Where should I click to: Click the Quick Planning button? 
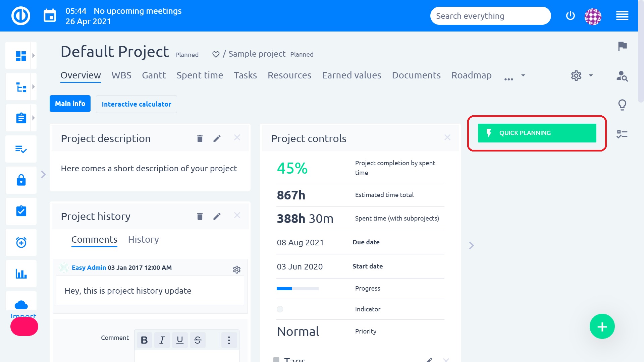[x=537, y=133]
